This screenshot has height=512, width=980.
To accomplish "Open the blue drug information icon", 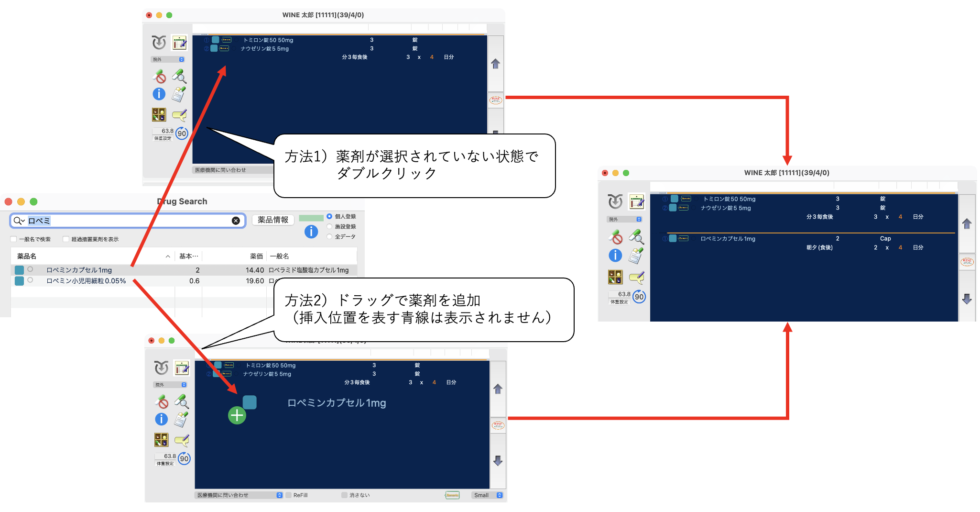I will [x=159, y=94].
